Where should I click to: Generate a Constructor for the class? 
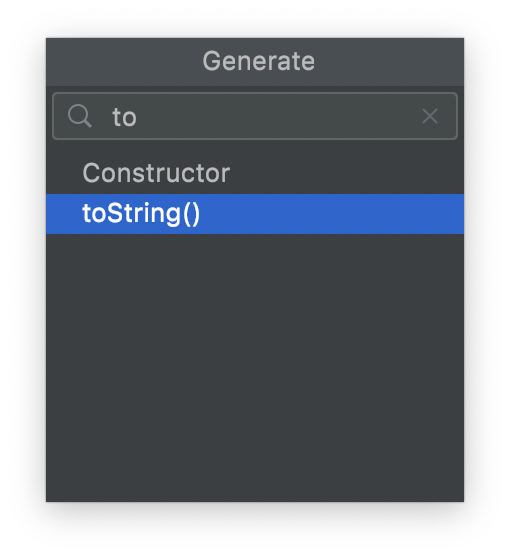(x=255, y=173)
